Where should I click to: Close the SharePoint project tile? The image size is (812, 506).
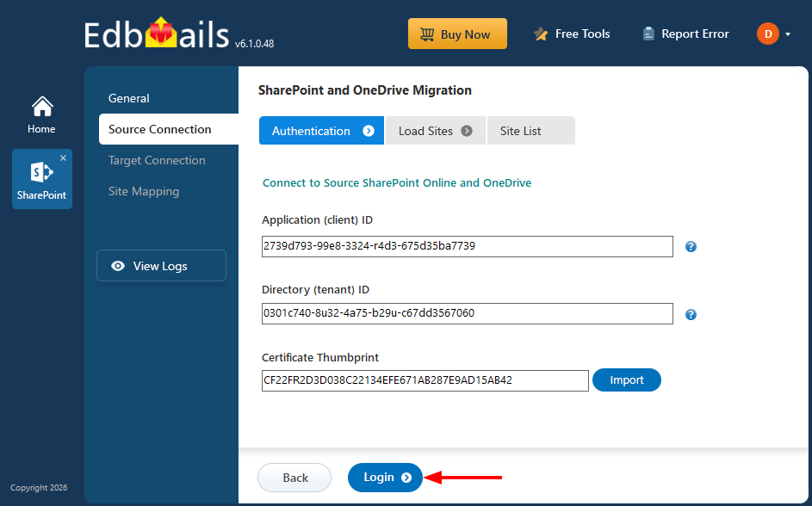coord(62,158)
